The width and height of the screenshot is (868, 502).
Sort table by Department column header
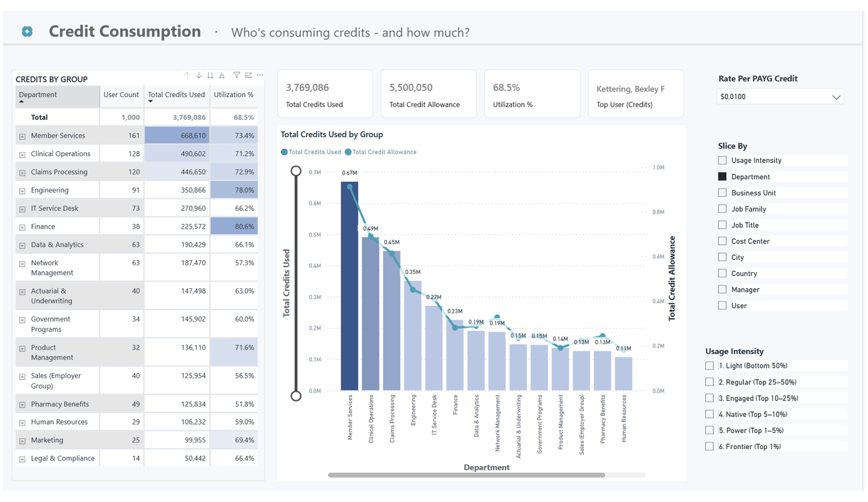[x=58, y=96]
